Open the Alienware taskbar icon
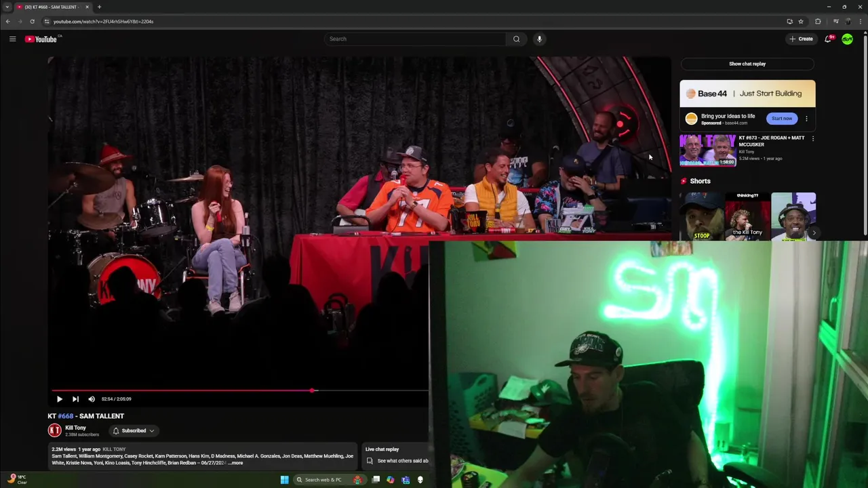Viewport: 868px width, 488px height. point(420,480)
